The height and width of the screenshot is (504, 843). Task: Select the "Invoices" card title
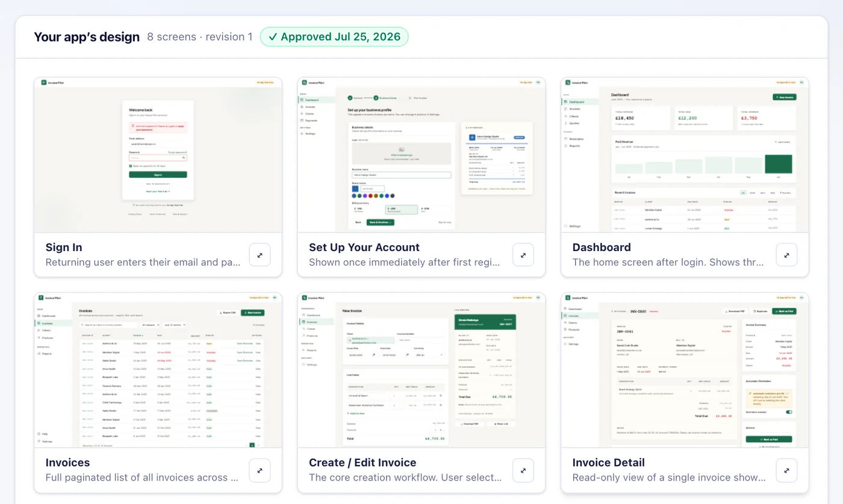(67, 463)
